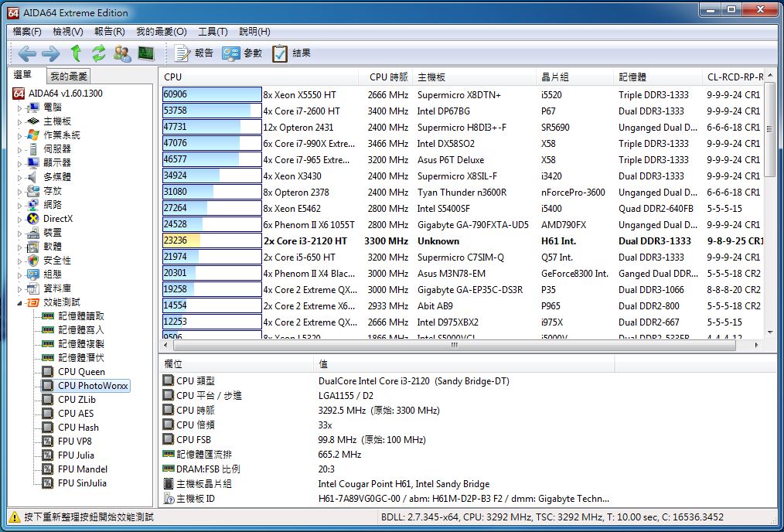The image size is (784, 532).
Task: Select the 8x Opteron 2378 result row
Action: 462,193
